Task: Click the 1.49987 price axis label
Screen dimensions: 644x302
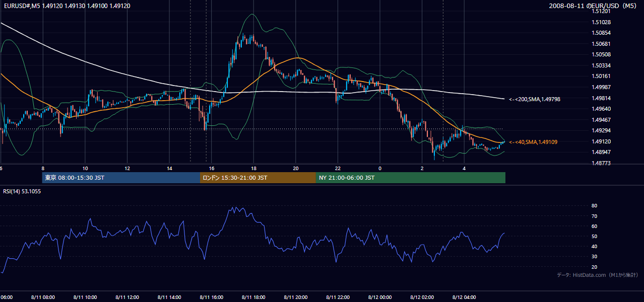Action: pyautogui.click(x=601, y=87)
